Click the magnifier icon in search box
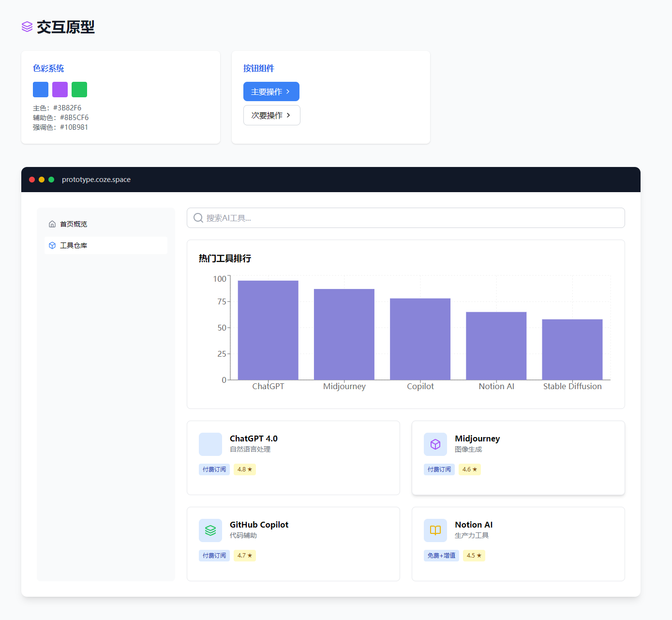 (x=198, y=218)
